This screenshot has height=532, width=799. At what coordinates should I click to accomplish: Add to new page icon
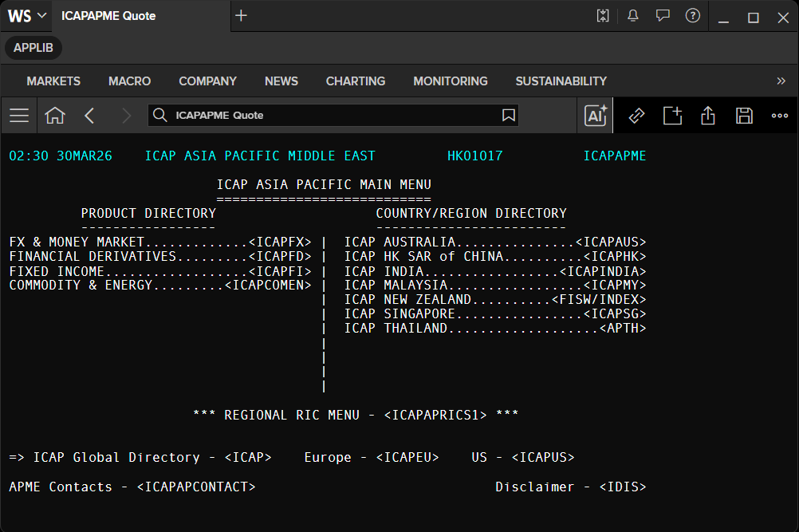[x=673, y=115]
